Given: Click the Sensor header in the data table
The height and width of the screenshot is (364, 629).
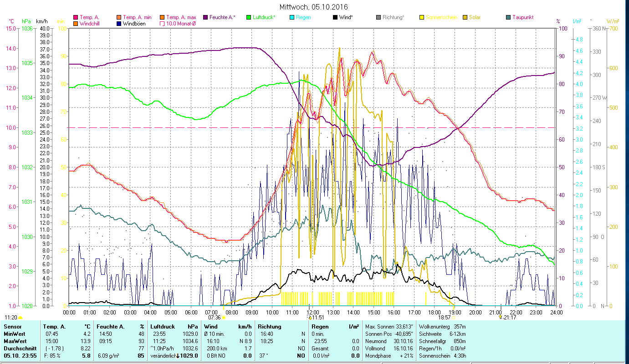Looking at the screenshot, I should [12, 327].
